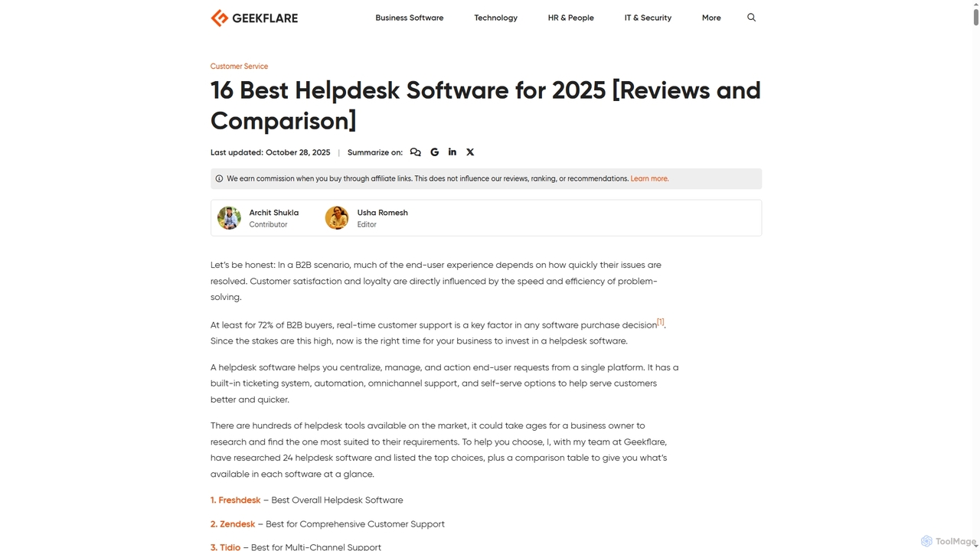Click the info icon in affiliate notice
The image size is (980, 551).
point(219,179)
